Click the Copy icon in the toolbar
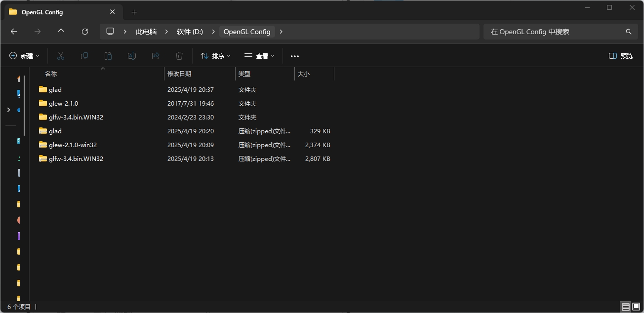The height and width of the screenshot is (313, 644). 84,56
